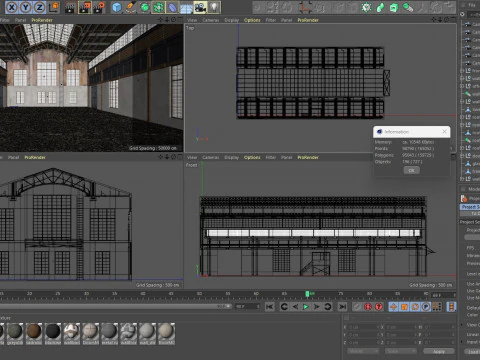Click maximize toggle icon of perspective viewport
Image resolution: width=480 pixels, height=360 pixels.
click(179, 20)
